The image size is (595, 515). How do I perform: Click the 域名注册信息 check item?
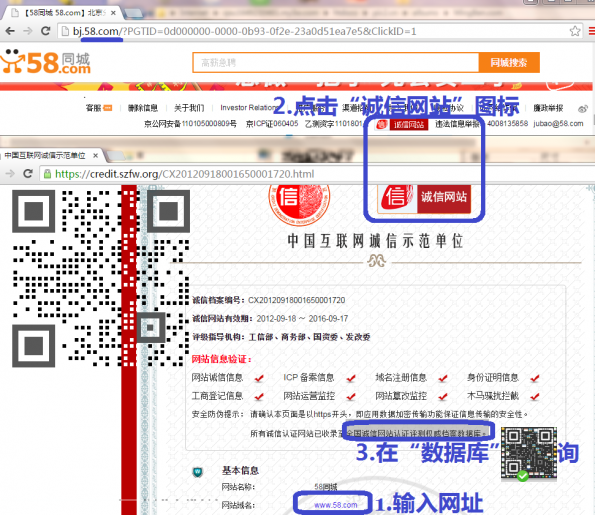(x=411, y=378)
